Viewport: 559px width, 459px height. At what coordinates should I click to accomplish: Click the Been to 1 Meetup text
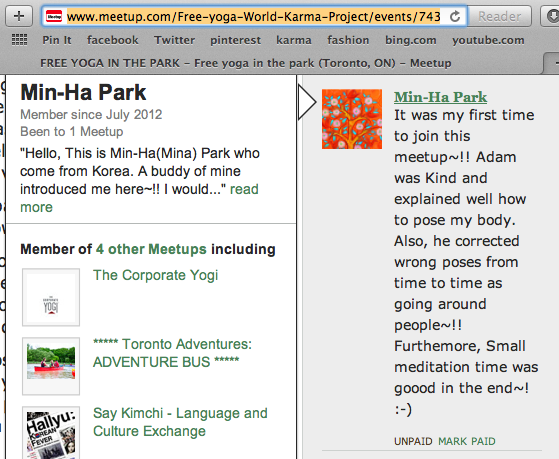[72, 132]
